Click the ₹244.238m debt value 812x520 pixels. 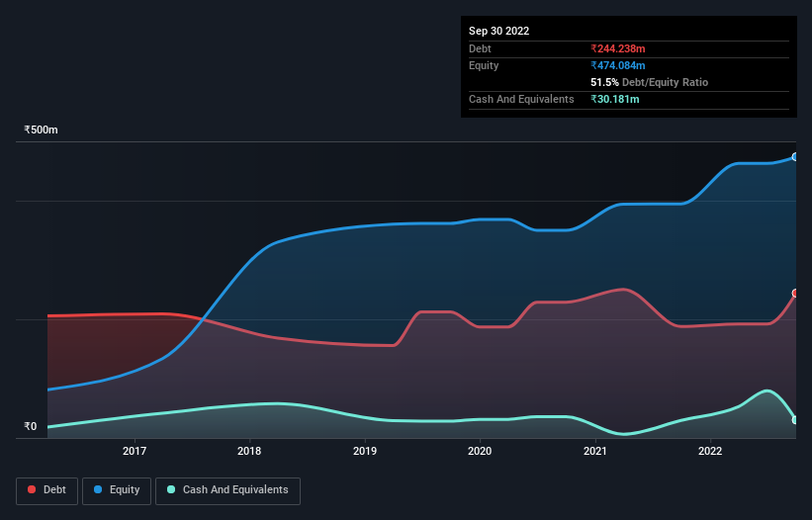tap(618, 48)
